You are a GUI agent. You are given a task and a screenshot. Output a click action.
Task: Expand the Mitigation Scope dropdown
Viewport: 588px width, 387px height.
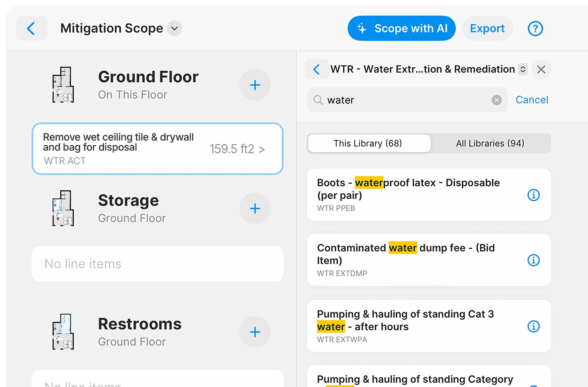coord(175,28)
